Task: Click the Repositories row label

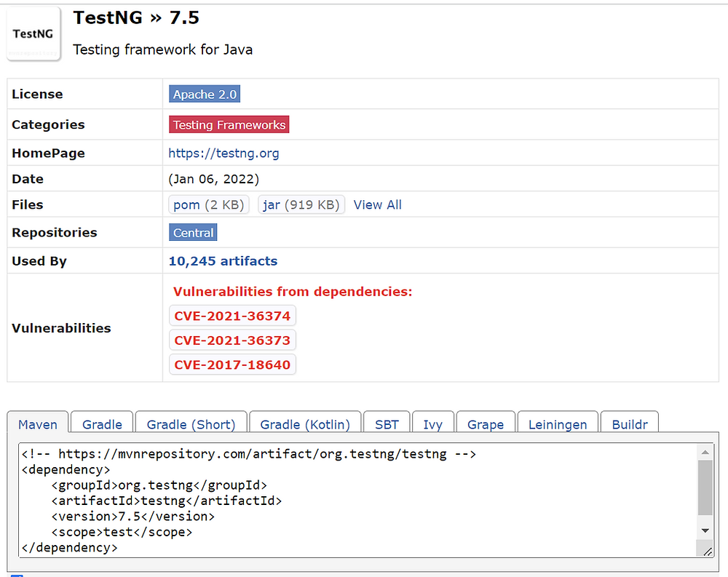Action: coord(55,233)
